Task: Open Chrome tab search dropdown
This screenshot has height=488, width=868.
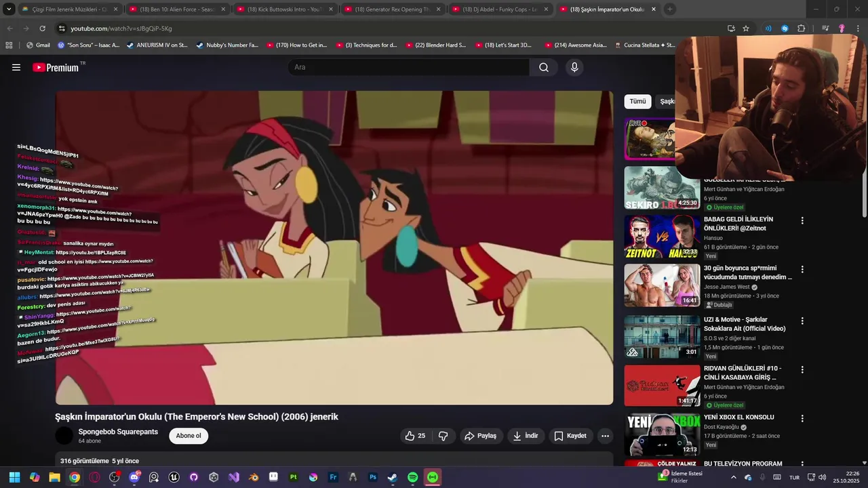Action: click(x=9, y=9)
